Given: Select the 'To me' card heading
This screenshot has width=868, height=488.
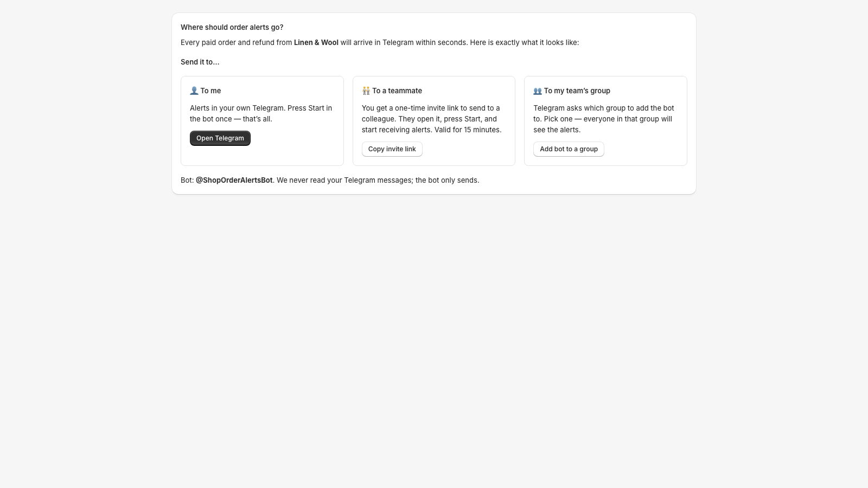Looking at the screenshot, I should [x=210, y=91].
